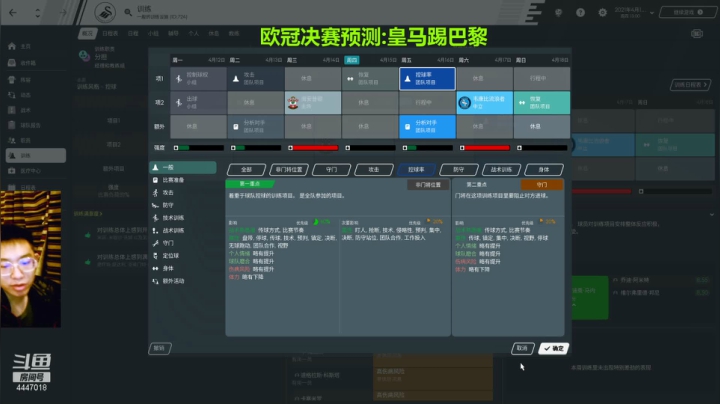720x404 pixels.
Task: Go forward with the right arrow
Action: point(62,12)
